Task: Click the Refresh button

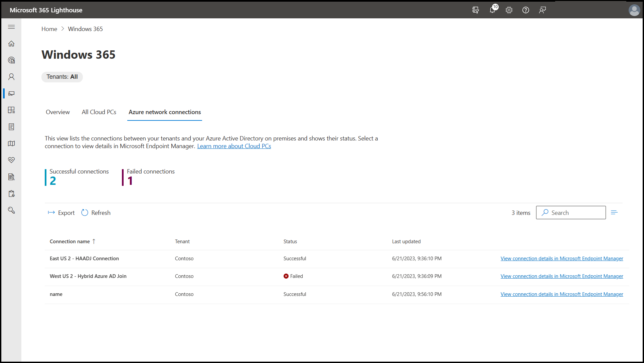Action: coord(96,213)
